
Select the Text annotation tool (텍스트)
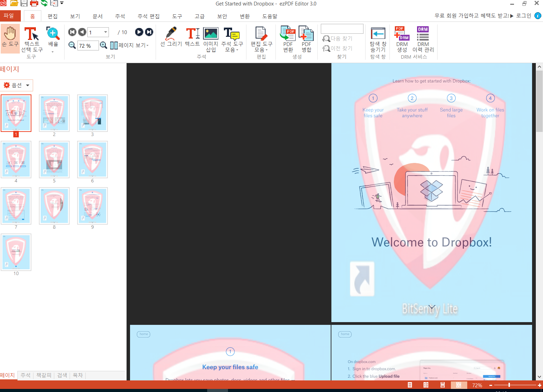(x=192, y=37)
